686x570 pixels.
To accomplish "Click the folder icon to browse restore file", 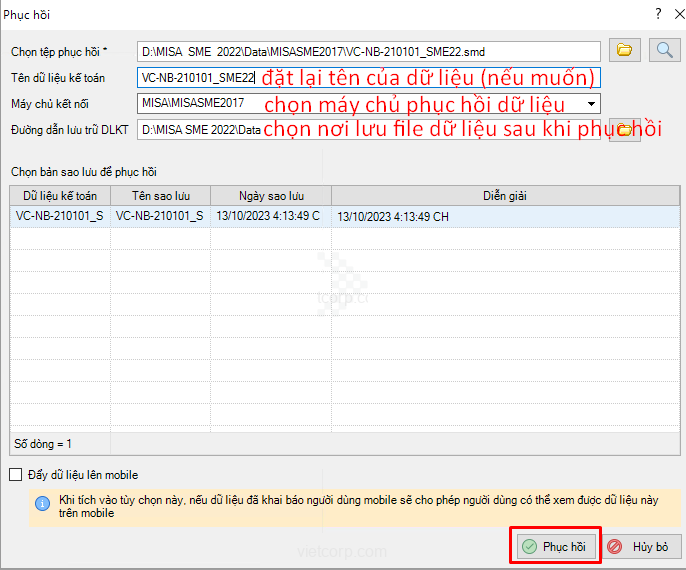I will click(625, 49).
